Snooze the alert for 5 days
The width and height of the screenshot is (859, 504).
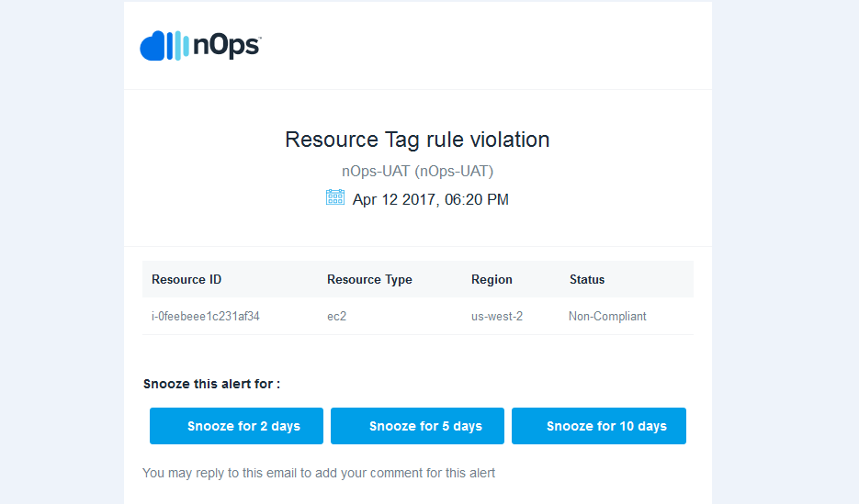click(x=417, y=426)
